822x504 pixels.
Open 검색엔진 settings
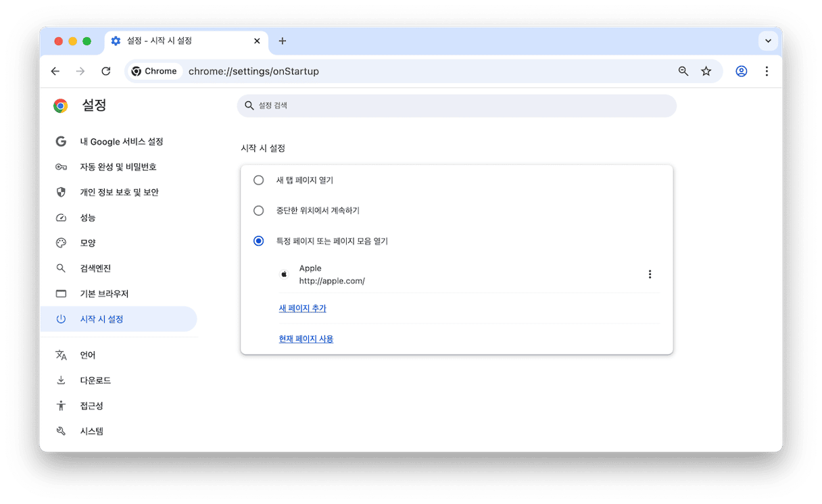(x=118, y=268)
